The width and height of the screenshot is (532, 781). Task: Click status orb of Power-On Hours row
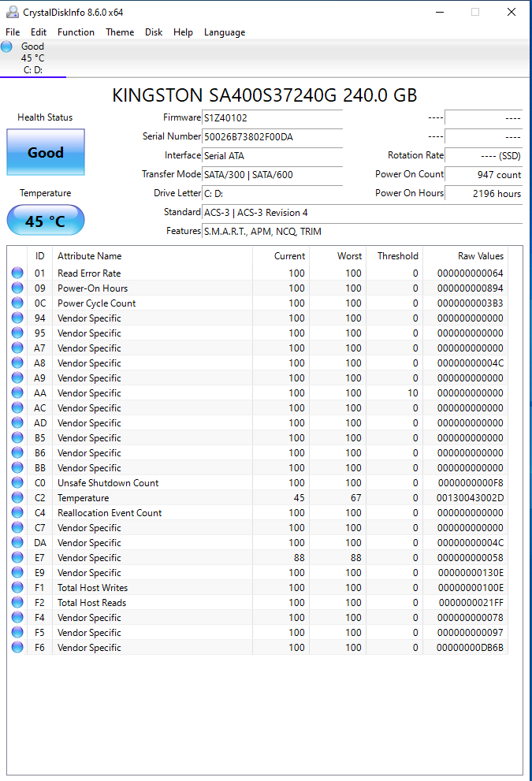(17, 288)
